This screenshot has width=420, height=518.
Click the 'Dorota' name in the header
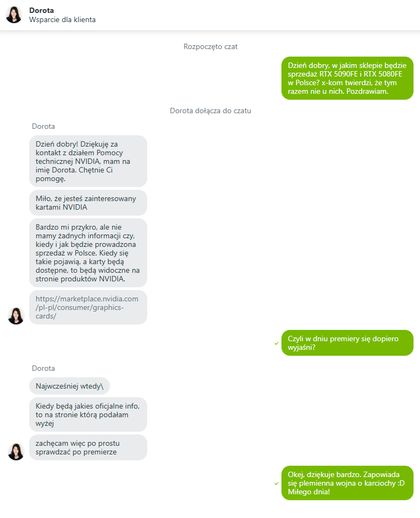pos(42,10)
